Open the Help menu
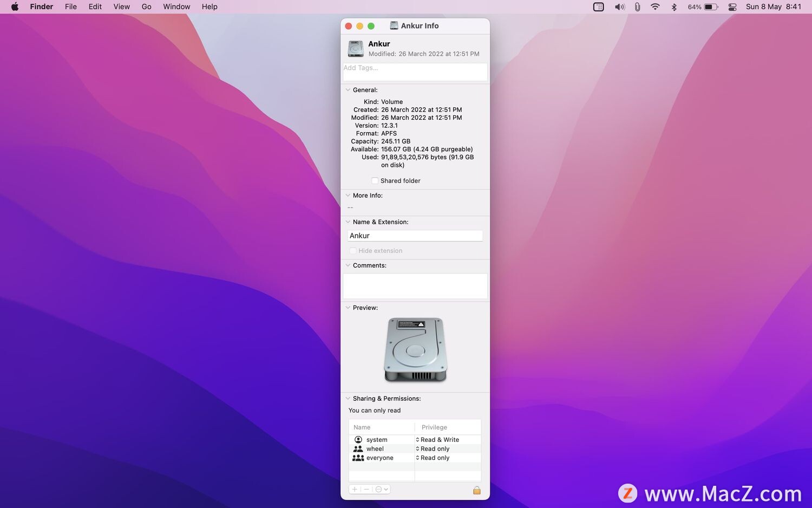812x508 pixels. 209,6
